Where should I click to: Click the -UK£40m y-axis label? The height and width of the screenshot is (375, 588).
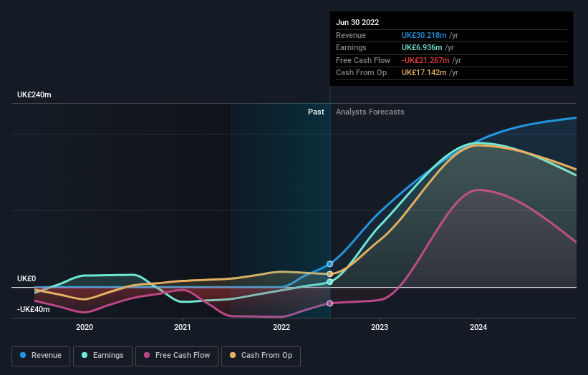(34, 309)
